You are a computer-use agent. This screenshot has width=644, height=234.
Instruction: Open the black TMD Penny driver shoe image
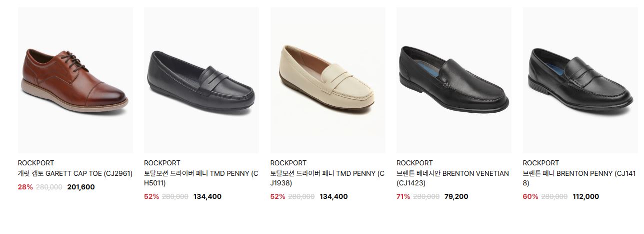(201, 80)
